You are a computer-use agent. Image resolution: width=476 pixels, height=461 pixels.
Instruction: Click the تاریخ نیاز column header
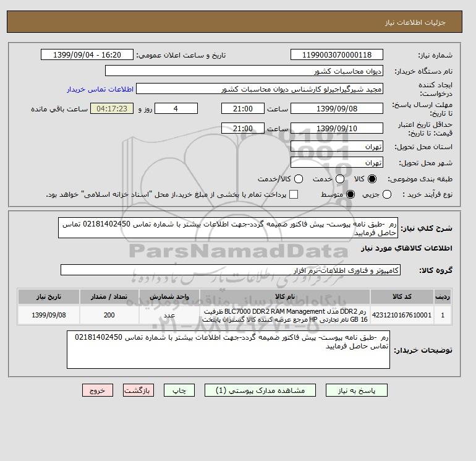pyautogui.click(x=49, y=296)
